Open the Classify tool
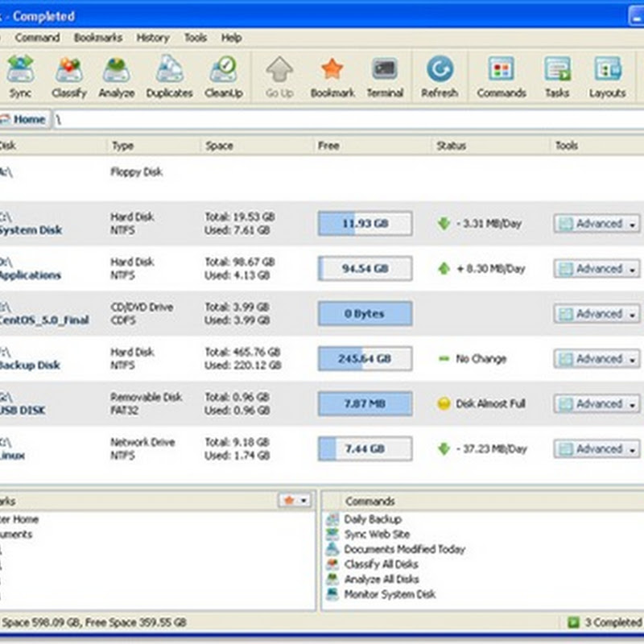Image resolution: width=644 pixels, height=644 pixels. [68, 76]
